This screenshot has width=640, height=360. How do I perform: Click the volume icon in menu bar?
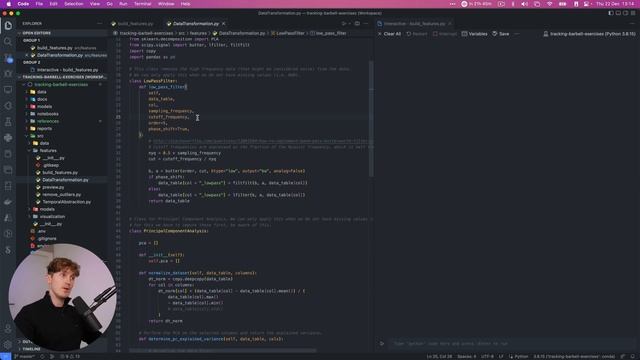tap(525, 4)
